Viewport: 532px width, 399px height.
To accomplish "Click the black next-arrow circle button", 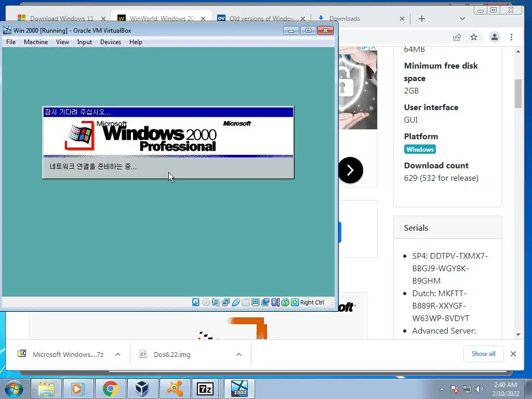I will (x=351, y=170).
